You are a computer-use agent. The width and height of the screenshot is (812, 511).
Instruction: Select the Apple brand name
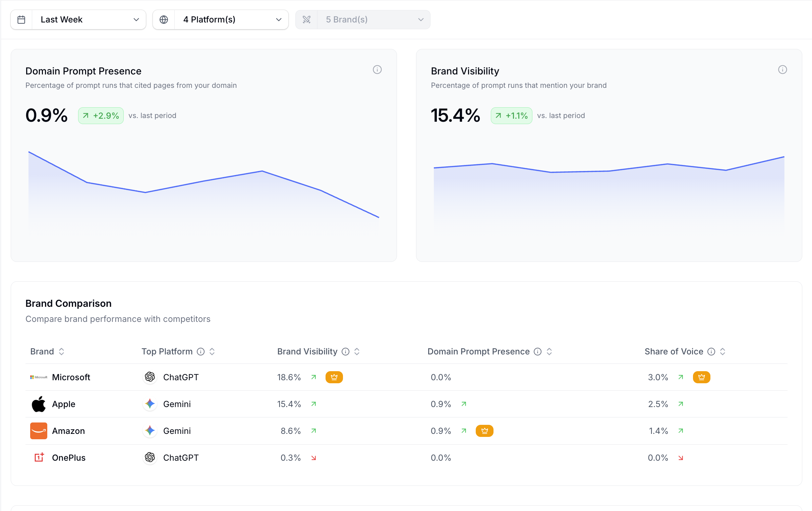pos(64,404)
